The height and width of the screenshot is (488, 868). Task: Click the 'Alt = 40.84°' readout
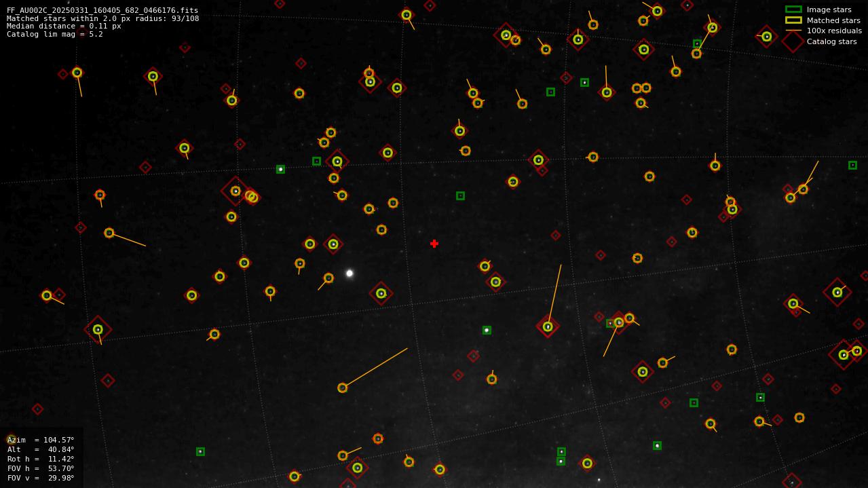point(41,449)
